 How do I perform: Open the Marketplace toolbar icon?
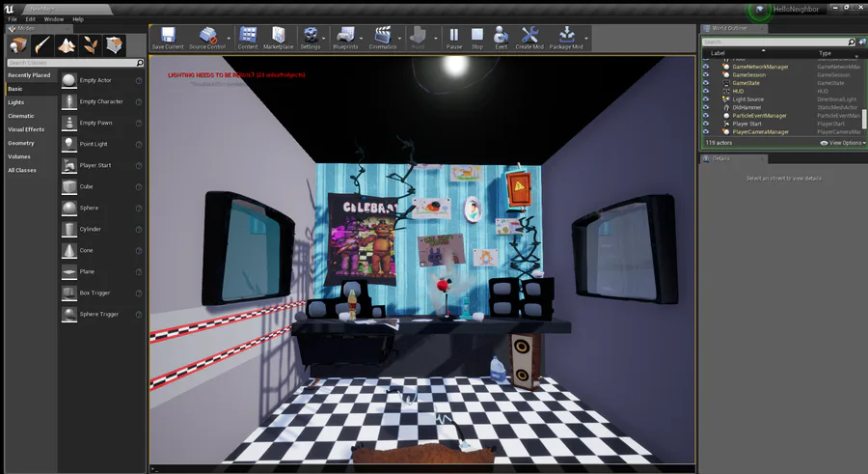point(279,35)
